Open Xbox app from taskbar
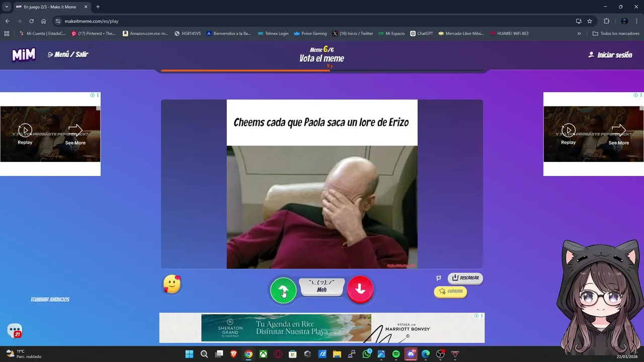 point(263,354)
